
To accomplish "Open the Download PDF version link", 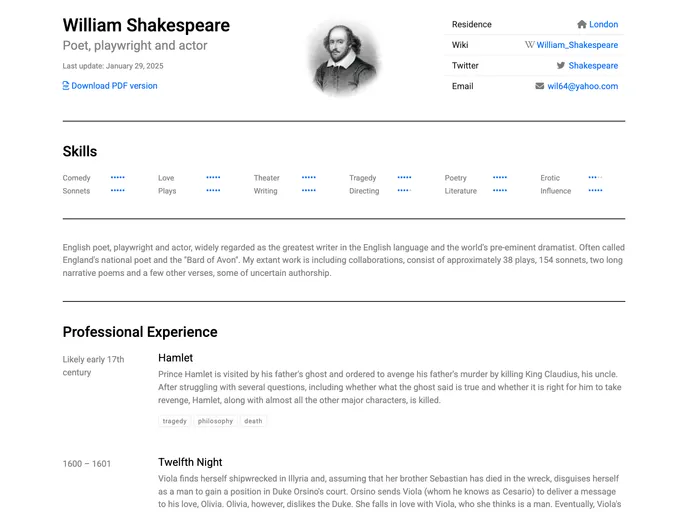I will coord(114,86).
